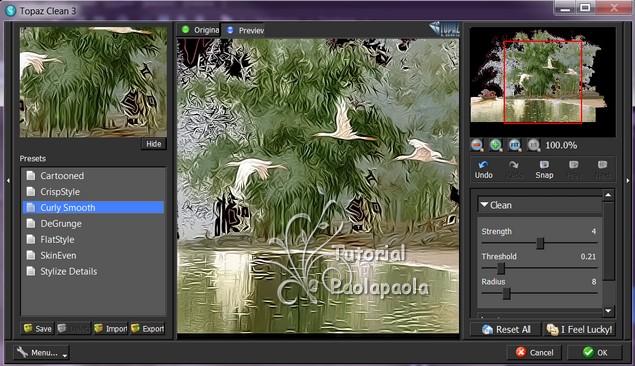This screenshot has width=635, height=366.
Task: Click the Redo arrow button
Action: tap(514, 169)
